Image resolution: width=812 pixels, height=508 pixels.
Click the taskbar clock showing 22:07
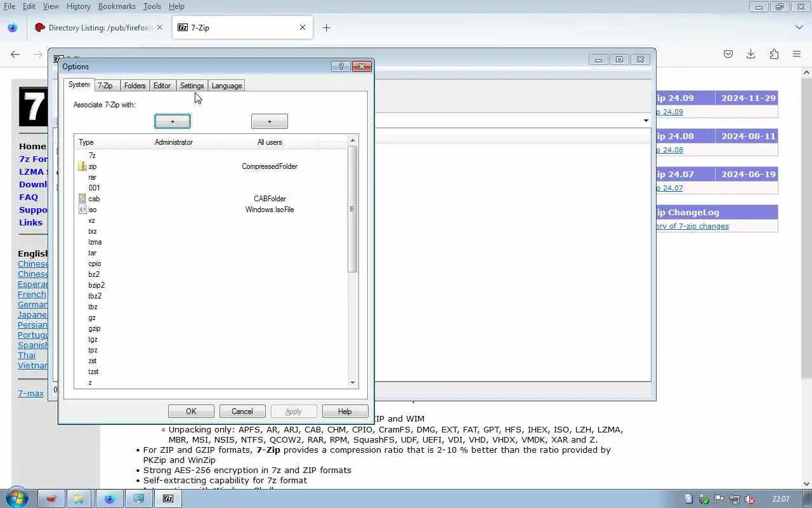(781, 499)
